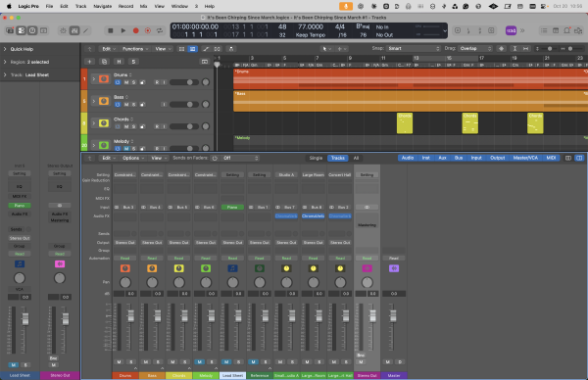Click the Piano instrument slot on Lead Sheet strip
Screen dimensions: 588x380
click(232, 208)
